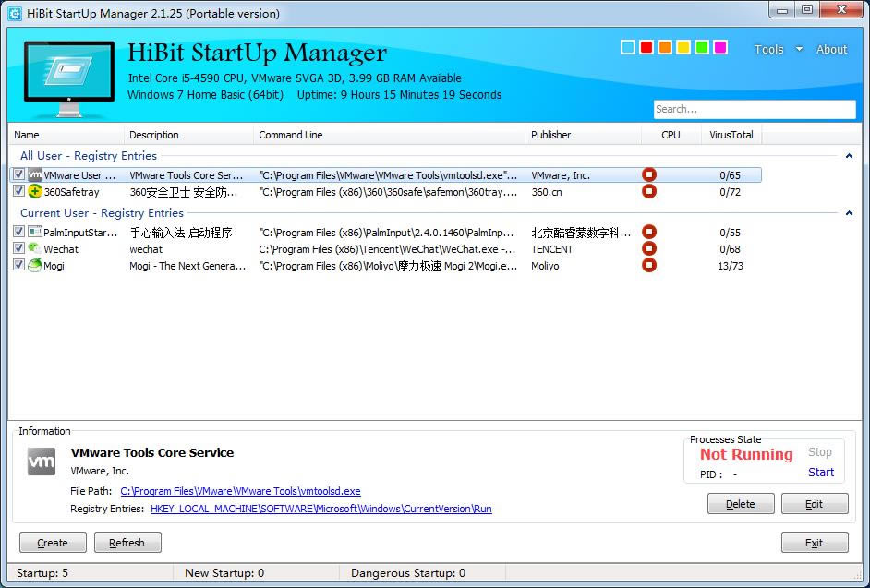This screenshot has width=870, height=588.
Task: Uncheck the VMware User startup checkbox
Action: point(18,174)
